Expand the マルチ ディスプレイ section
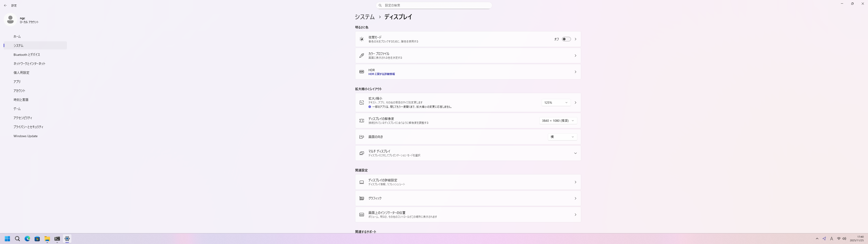 pos(575,153)
